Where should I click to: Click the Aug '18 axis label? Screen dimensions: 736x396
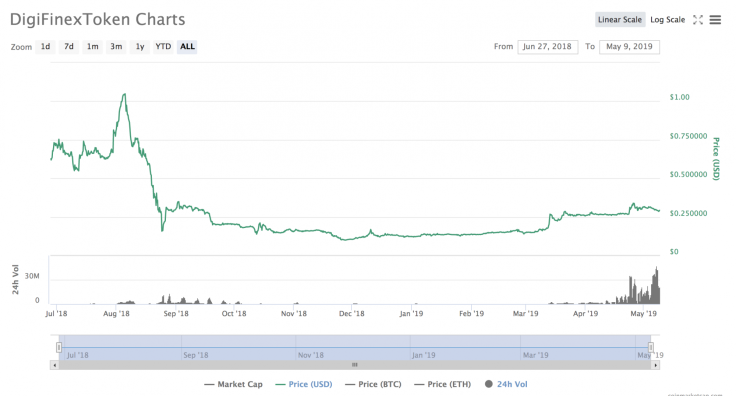[x=116, y=313]
